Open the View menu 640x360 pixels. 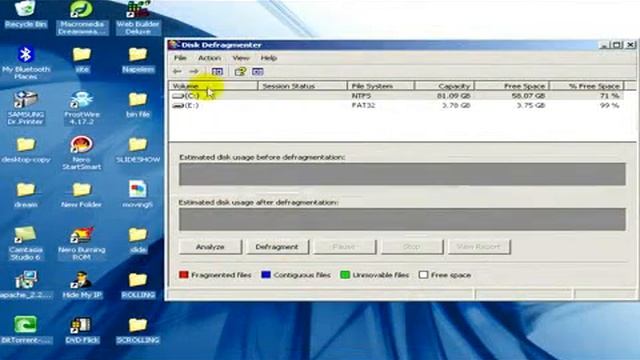click(241, 58)
